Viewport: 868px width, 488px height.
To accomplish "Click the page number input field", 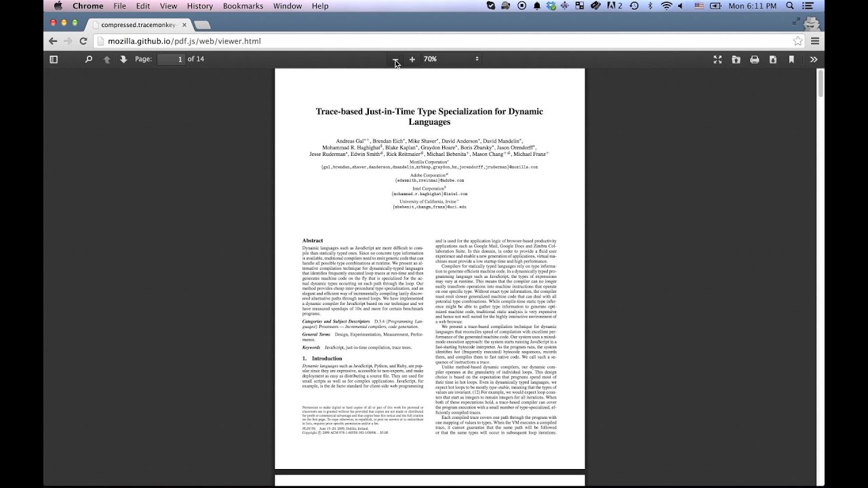I will pyautogui.click(x=172, y=59).
